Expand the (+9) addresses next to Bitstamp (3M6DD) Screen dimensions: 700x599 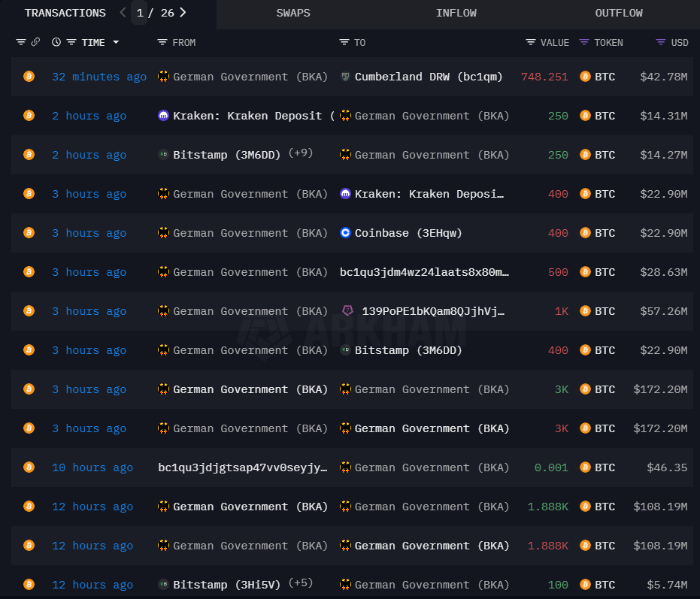point(301,154)
